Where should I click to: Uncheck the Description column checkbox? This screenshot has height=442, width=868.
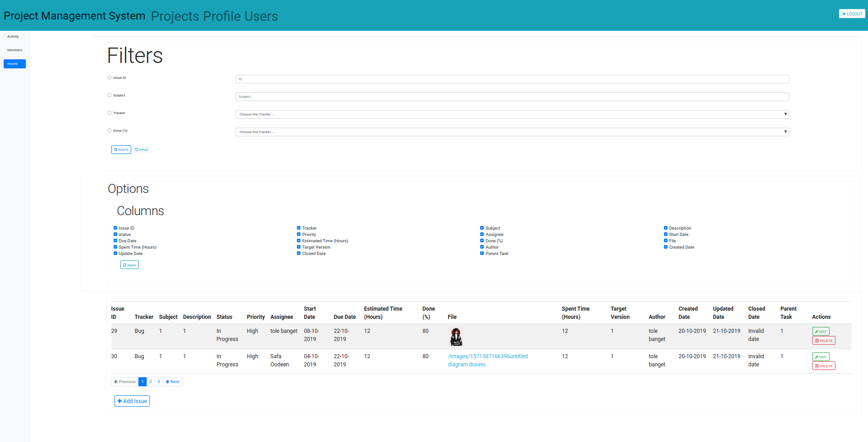(x=665, y=228)
